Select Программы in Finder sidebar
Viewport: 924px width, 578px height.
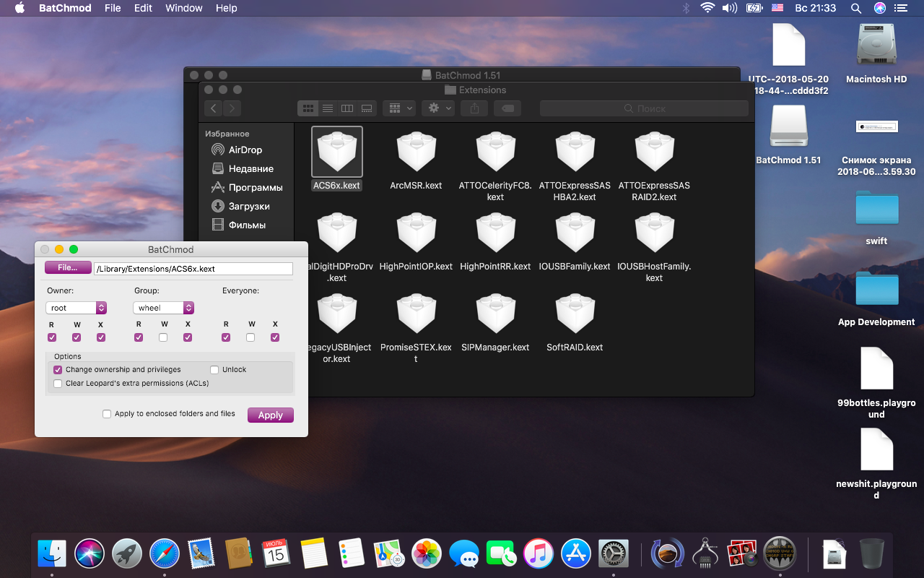pos(247,187)
